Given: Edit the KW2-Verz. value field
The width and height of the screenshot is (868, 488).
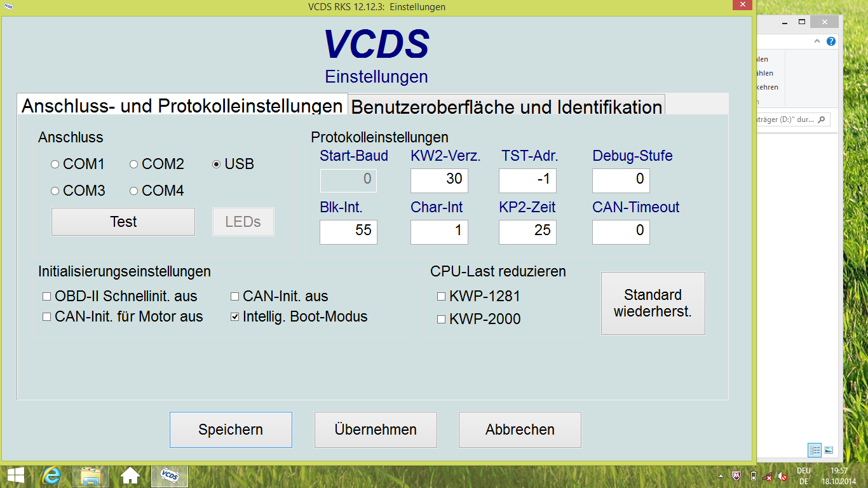Looking at the screenshot, I should tap(439, 180).
